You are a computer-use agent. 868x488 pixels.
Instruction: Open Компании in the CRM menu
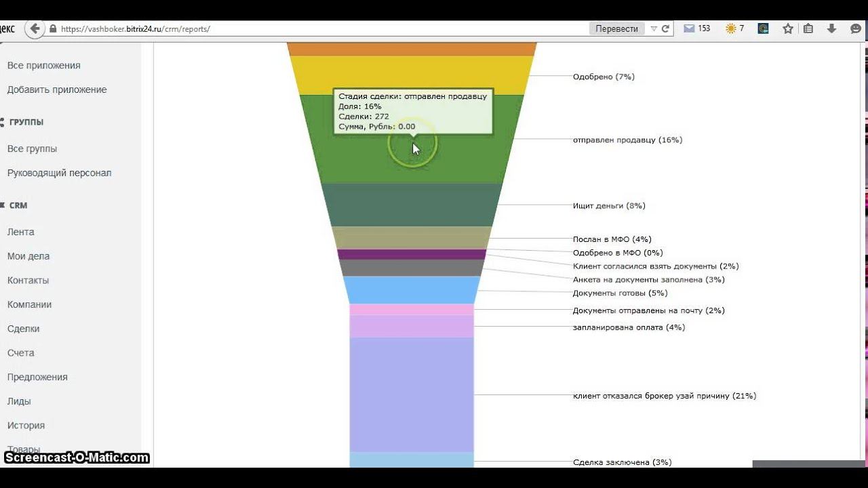29,305
